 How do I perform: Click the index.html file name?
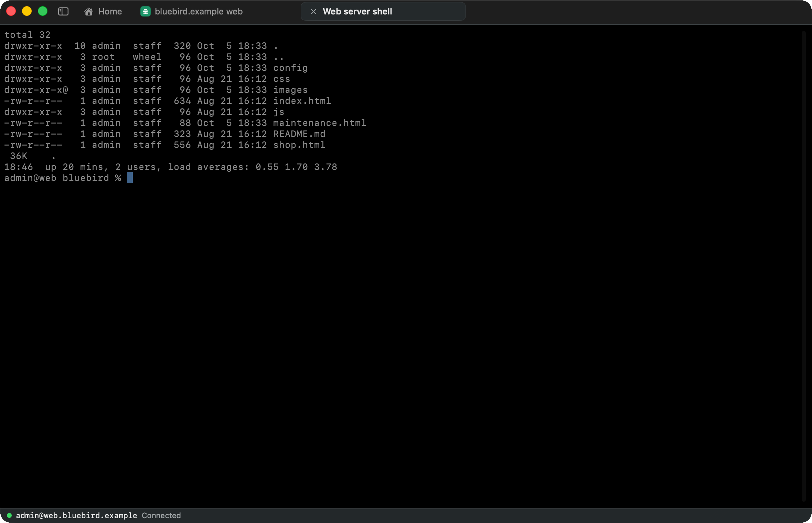302,101
